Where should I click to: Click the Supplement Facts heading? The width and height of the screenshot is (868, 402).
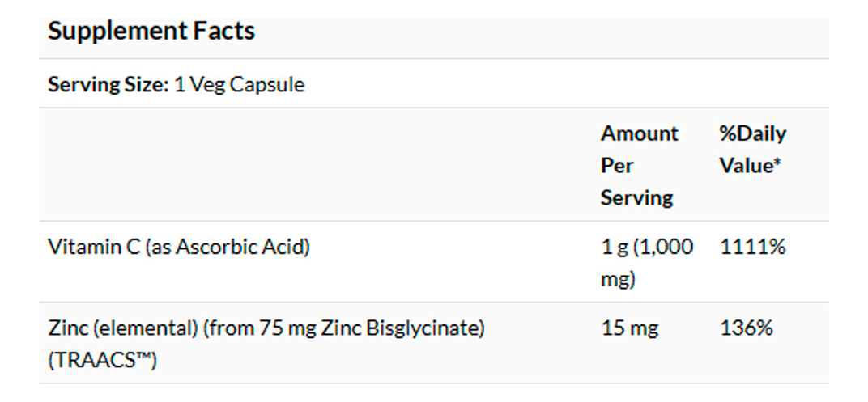pyautogui.click(x=151, y=32)
